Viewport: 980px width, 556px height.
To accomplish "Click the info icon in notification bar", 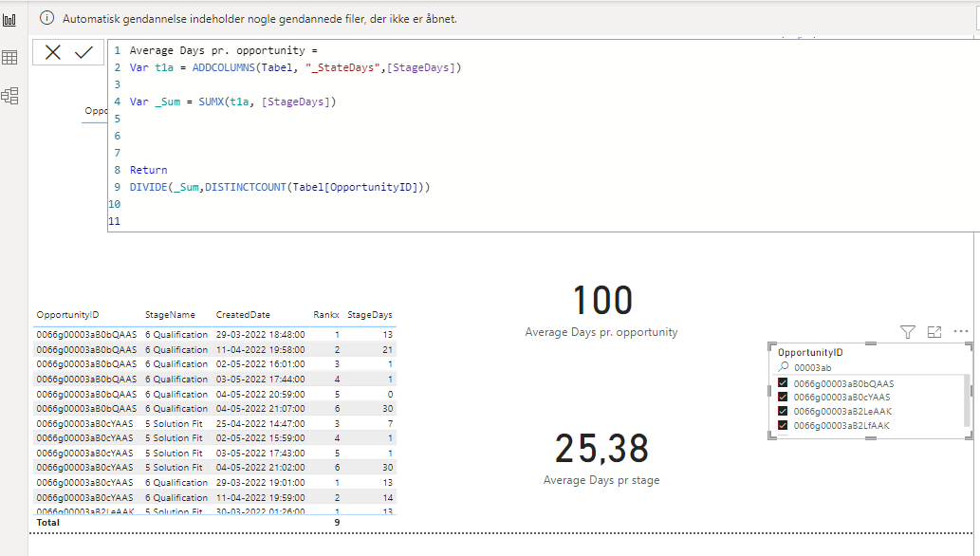I will click(x=46, y=18).
